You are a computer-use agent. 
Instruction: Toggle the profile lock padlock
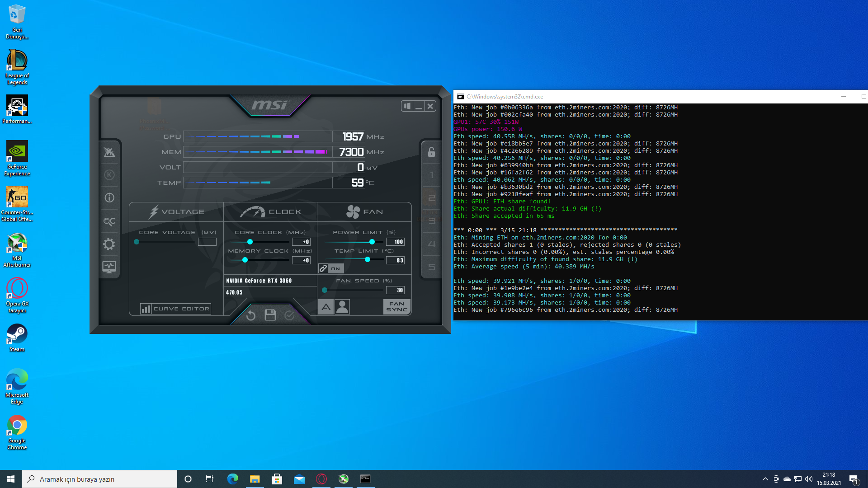point(431,152)
